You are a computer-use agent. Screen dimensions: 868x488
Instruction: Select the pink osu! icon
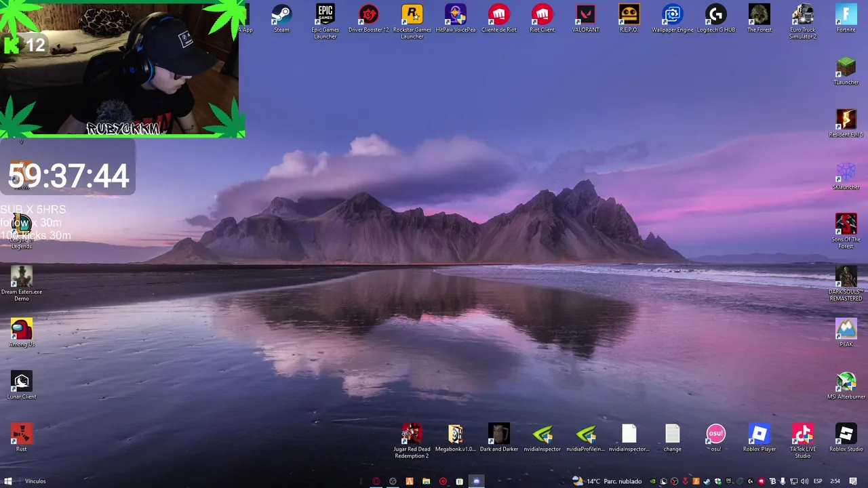[x=716, y=437]
